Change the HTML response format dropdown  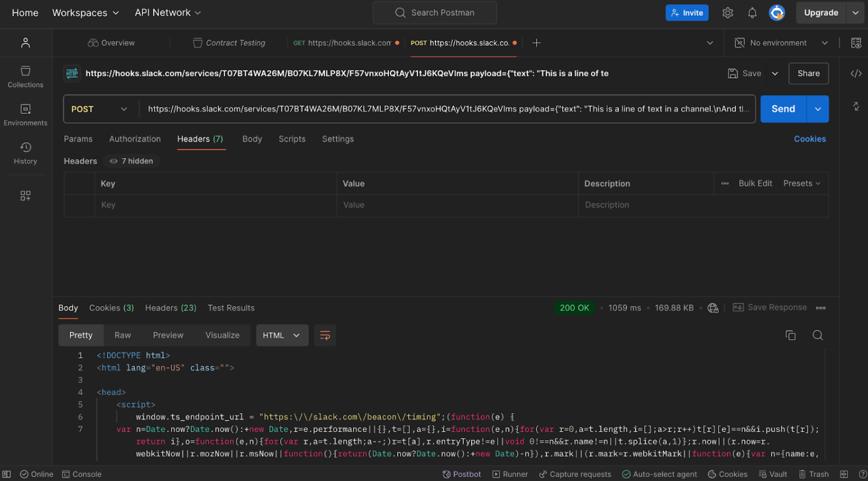click(x=282, y=335)
